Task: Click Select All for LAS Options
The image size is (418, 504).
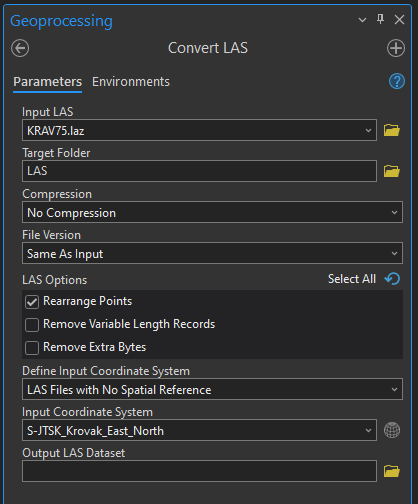Action: [x=352, y=279]
